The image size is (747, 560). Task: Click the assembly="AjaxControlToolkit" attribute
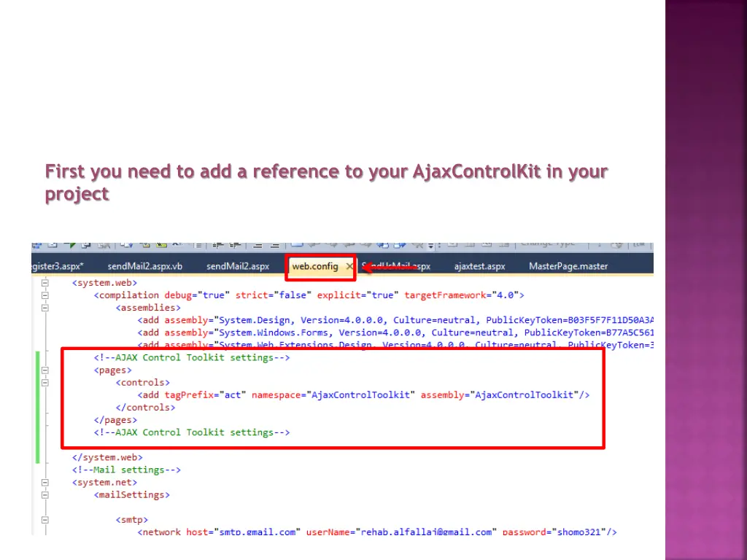499,394
